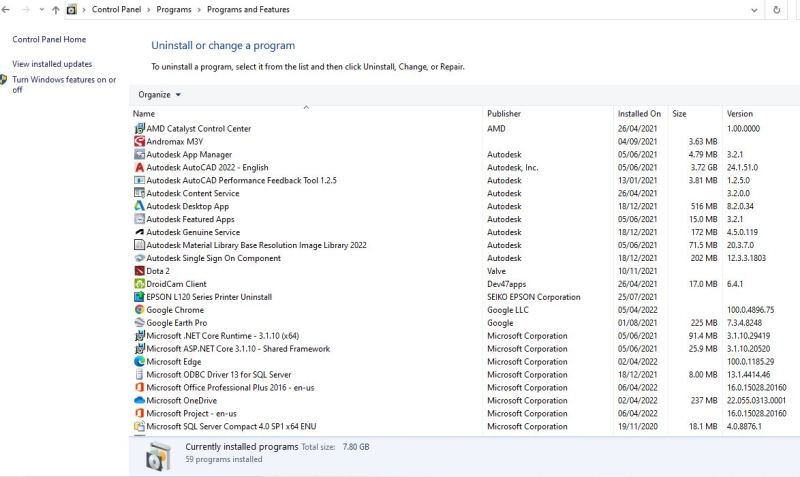The width and height of the screenshot is (800, 477).
Task: Click the Microsoft Edge icon
Action: (139, 362)
